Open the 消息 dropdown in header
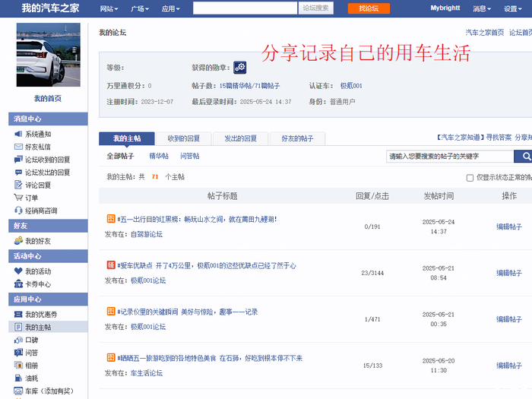The height and width of the screenshot is (399, 532). tap(481, 8)
